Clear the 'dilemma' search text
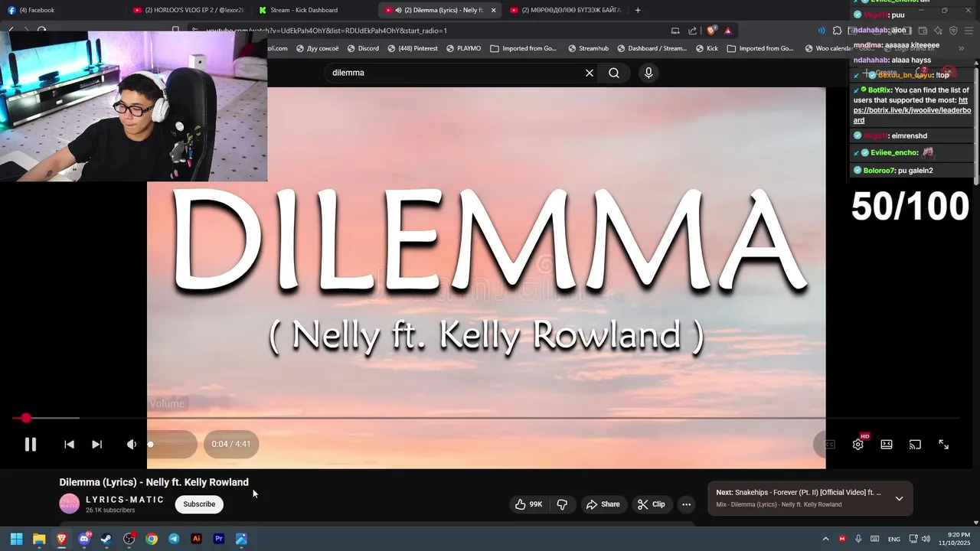Viewport: 980px width, 551px height. click(x=590, y=73)
